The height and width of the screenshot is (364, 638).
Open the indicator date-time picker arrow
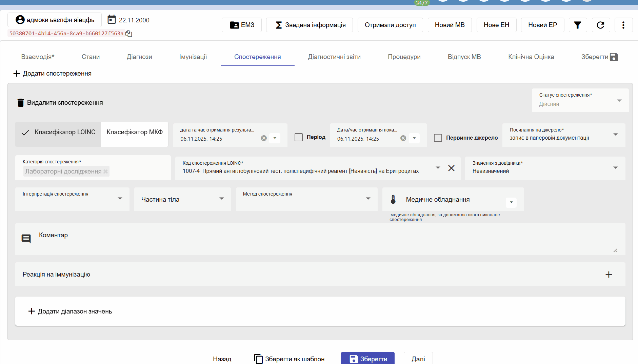tap(414, 138)
